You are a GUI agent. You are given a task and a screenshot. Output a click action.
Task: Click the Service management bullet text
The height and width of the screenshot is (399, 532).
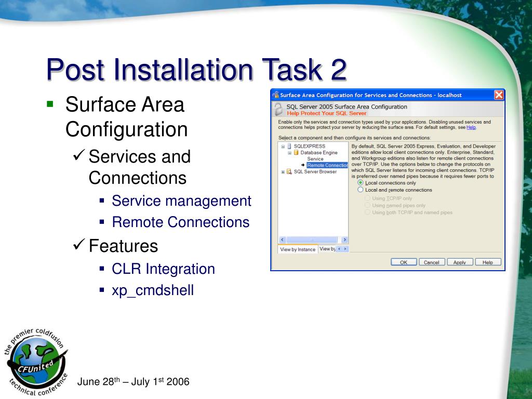tap(181, 201)
